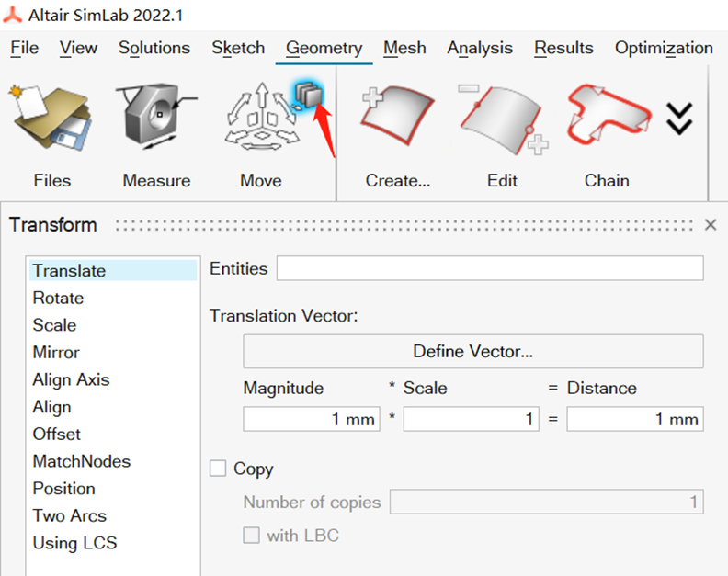Open the Solutions menu

(x=154, y=48)
